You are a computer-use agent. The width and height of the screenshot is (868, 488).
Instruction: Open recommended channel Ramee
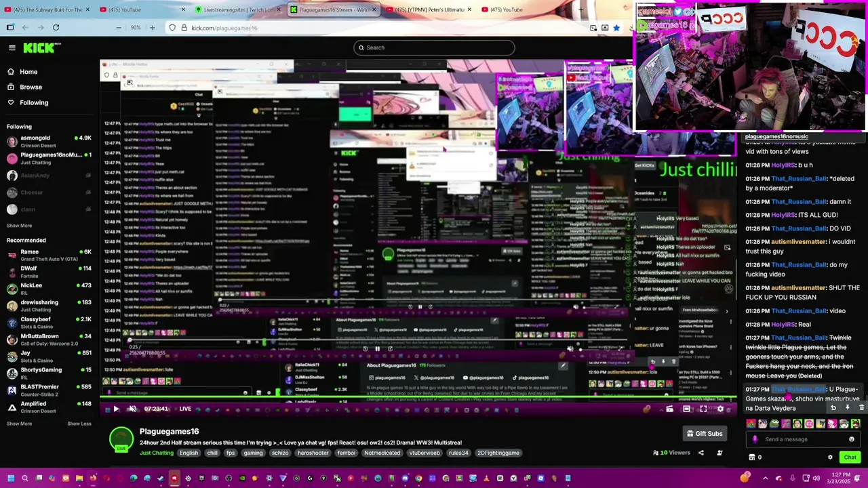(x=49, y=255)
